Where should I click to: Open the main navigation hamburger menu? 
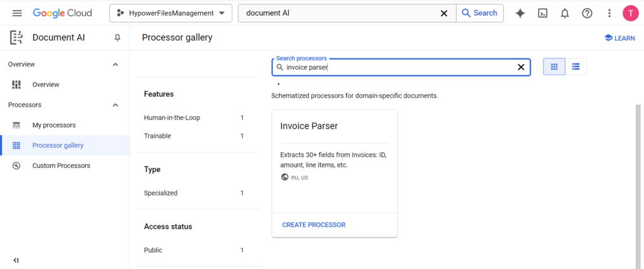pyautogui.click(x=17, y=13)
